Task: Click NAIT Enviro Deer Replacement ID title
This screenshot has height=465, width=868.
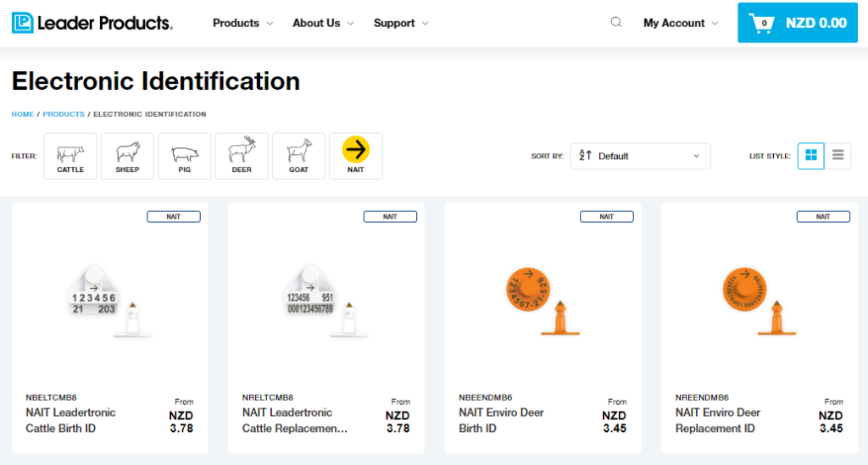Action: pyautogui.click(x=718, y=420)
